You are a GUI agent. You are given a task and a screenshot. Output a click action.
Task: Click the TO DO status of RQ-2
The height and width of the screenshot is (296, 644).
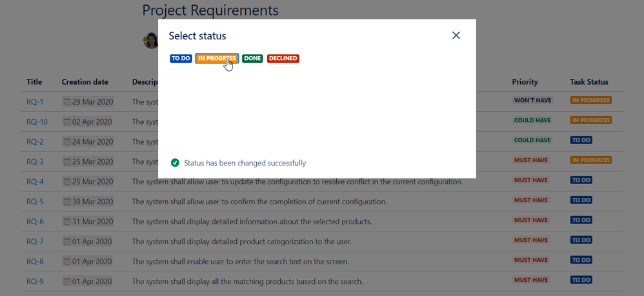coord(581,140)
